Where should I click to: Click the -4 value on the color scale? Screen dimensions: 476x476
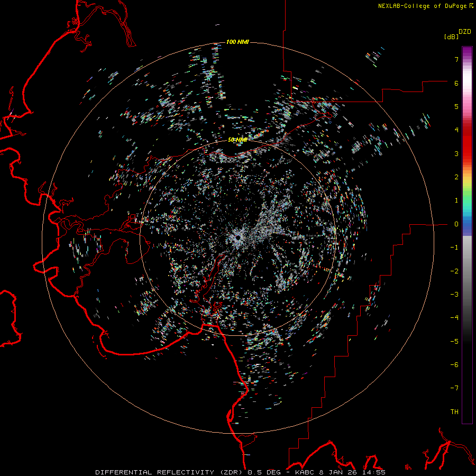point(454,318)
